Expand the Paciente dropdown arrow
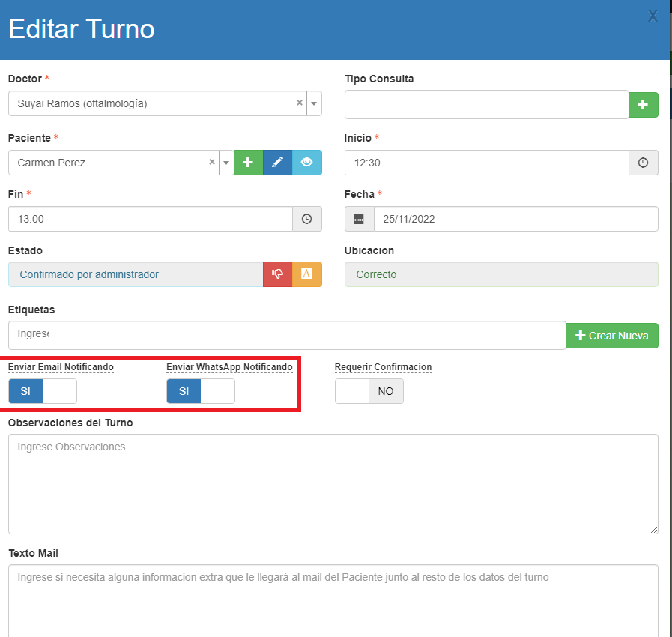Screen dimensions: 672x637 click(x=225, y=163)
